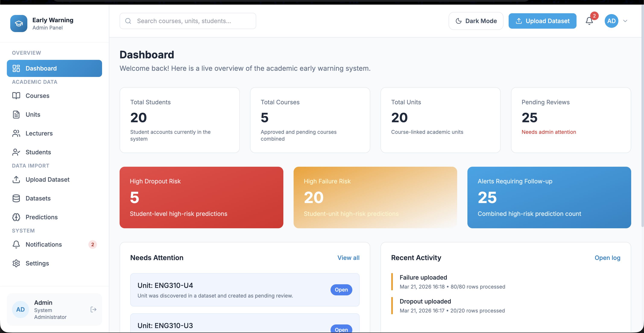Open the Units page
Image resolution: width=644 pixels, height=333 pixels.
54,114
